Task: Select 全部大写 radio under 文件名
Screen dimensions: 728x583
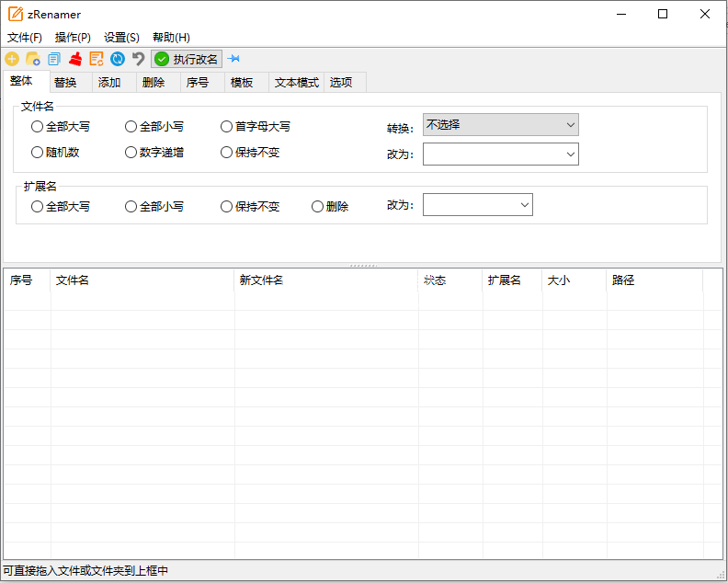Action: pyautogui.click(x=61, y=126)
